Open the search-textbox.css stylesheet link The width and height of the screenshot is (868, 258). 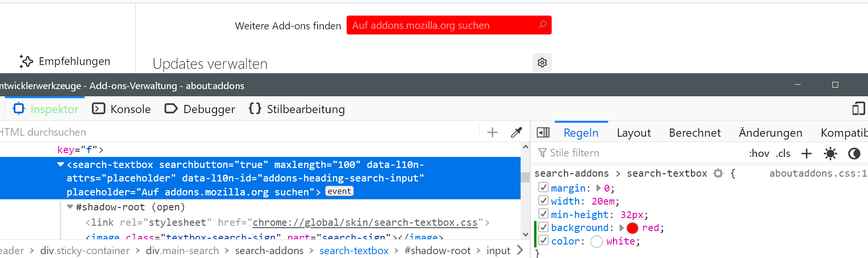point(365,222)
